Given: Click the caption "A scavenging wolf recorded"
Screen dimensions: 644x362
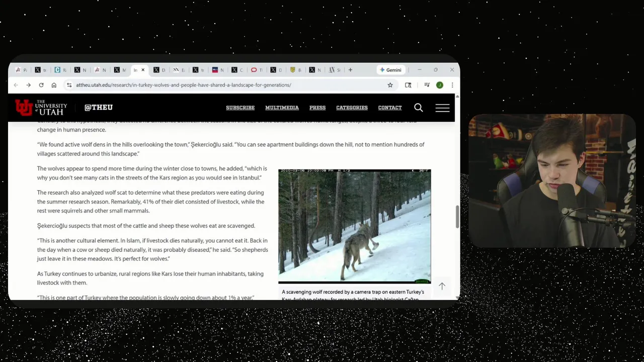Looking at the screenshot, I should tap(353, 296).
